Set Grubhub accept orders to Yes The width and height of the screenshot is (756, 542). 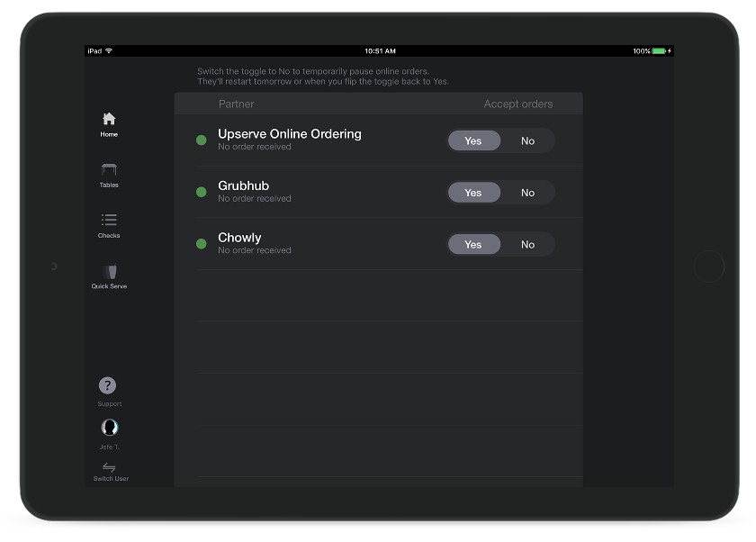tap(474, 193)
